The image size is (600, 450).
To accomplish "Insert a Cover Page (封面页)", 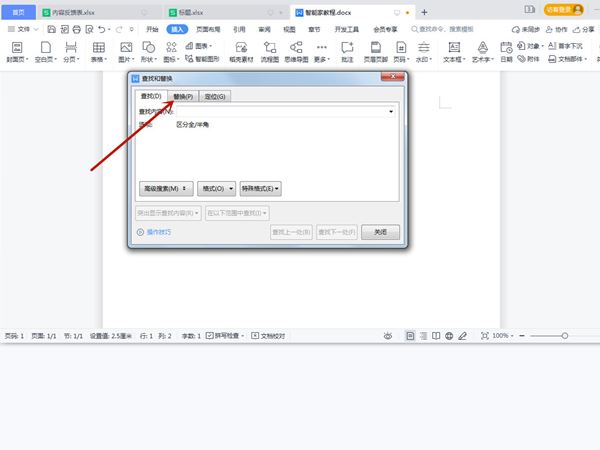I will (x=17, y=52).
